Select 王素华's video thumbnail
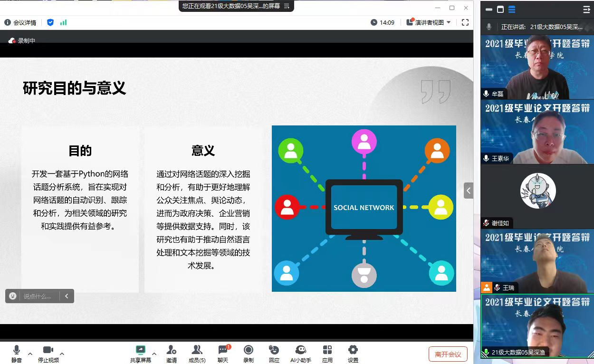 coord(537,132)
